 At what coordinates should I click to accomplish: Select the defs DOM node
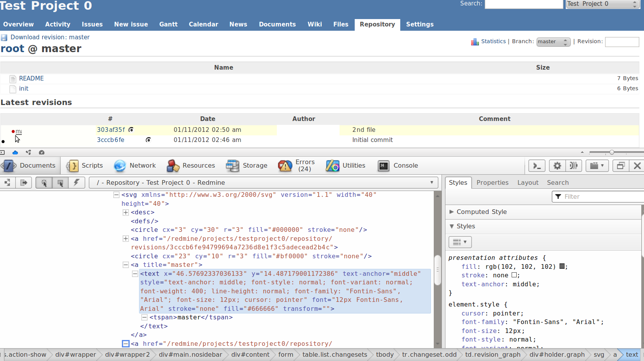(x=144, y=221)
